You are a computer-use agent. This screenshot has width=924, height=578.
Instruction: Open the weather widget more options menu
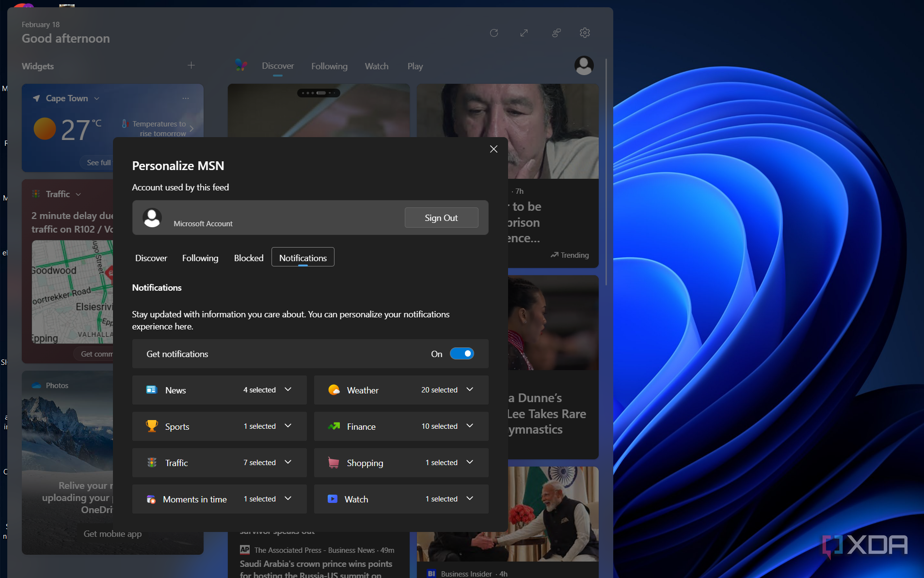[186, 98]
